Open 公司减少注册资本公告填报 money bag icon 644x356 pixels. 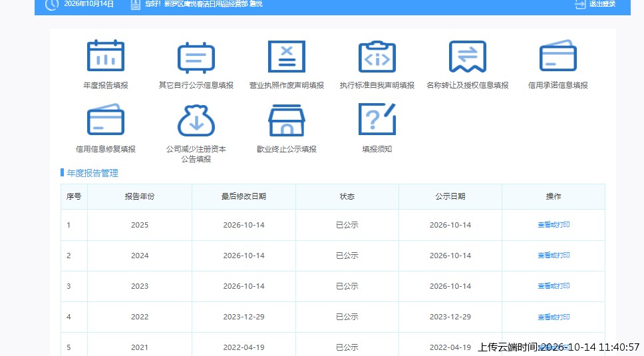(x=196, y=120)
